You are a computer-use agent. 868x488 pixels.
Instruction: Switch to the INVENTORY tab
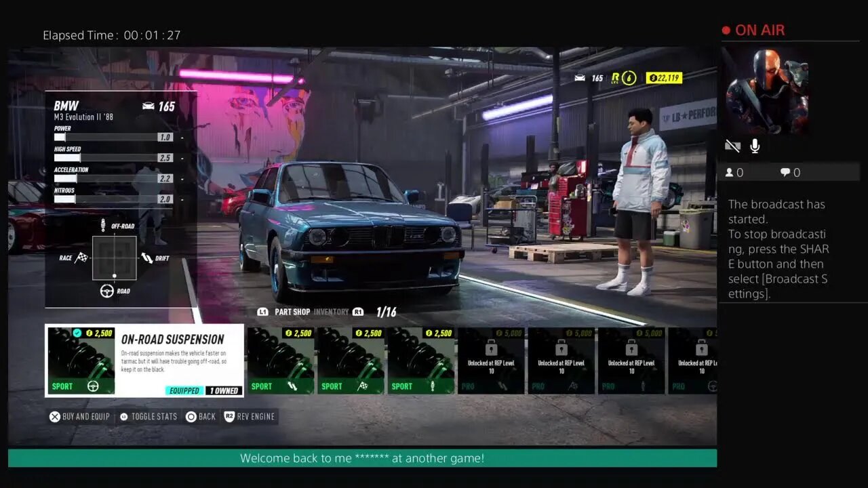click(331, 312)
